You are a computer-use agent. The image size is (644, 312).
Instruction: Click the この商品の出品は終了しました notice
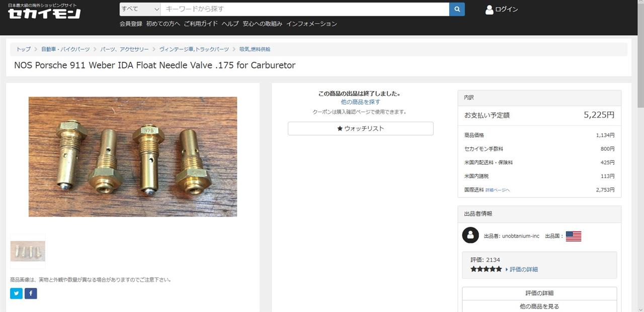[x=360, y=93]
